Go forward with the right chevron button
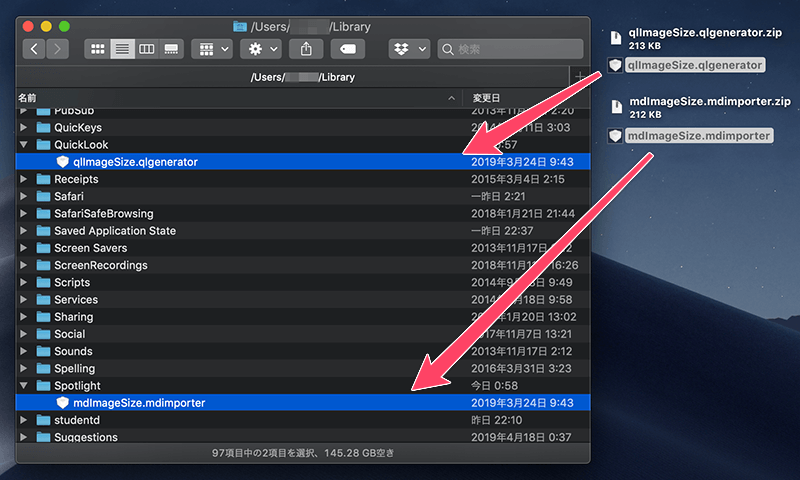 click(57, 49)
